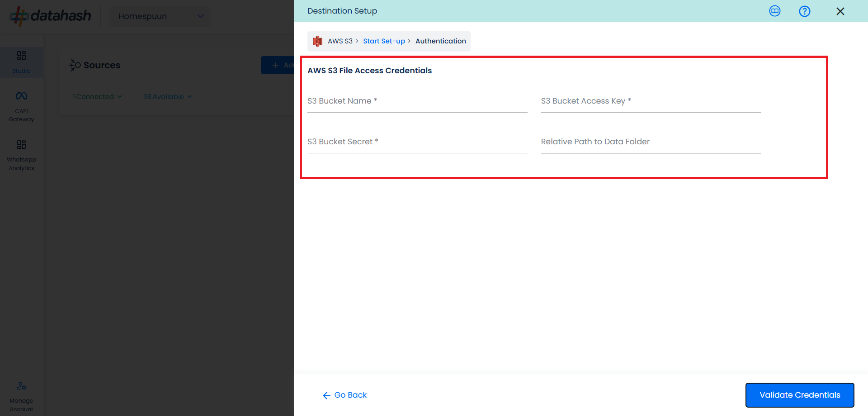Select the AWS S3 breadcrumb item

[340, 41]
